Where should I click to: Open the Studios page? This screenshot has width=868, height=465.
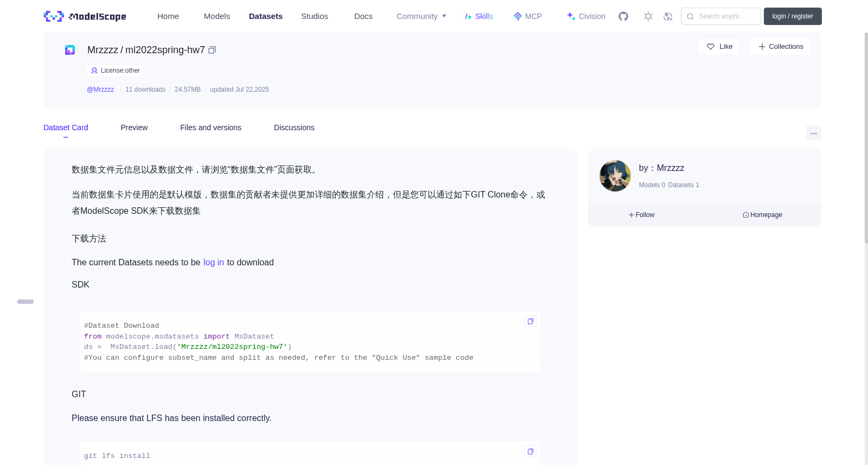click(x=315, y=16)
